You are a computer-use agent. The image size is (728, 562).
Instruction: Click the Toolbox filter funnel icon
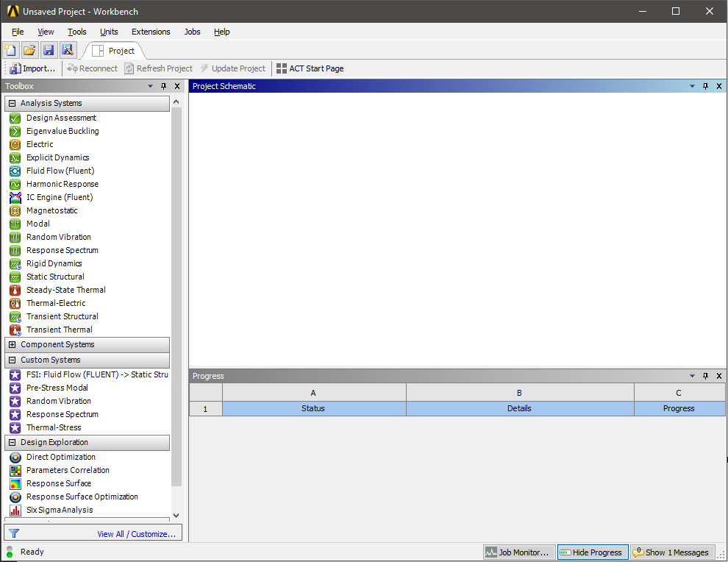tap(14, 533)
